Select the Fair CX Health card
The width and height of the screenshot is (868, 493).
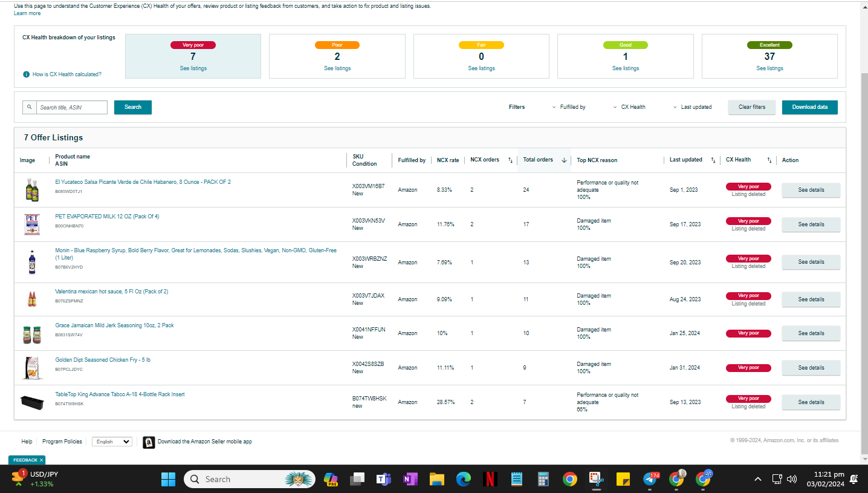tap(481, 56)
